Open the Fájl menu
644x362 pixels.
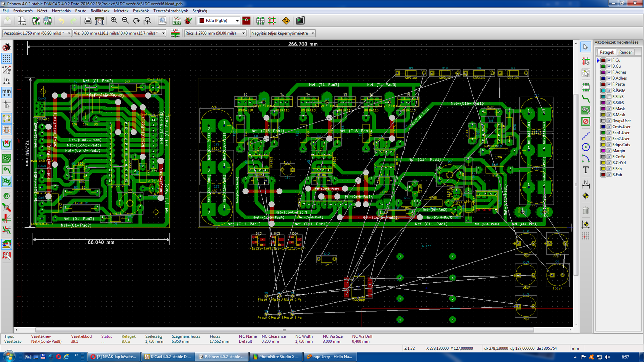point(6,11)
